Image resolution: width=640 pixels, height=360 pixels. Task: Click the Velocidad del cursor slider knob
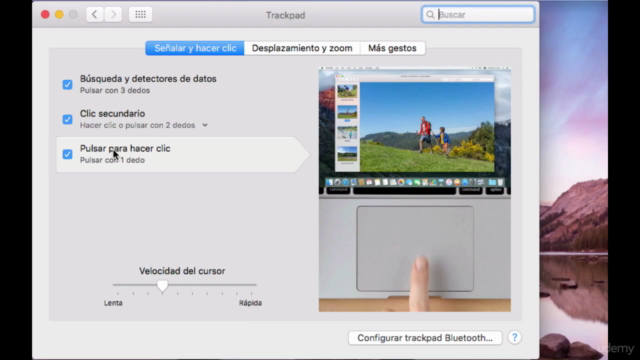162,286
